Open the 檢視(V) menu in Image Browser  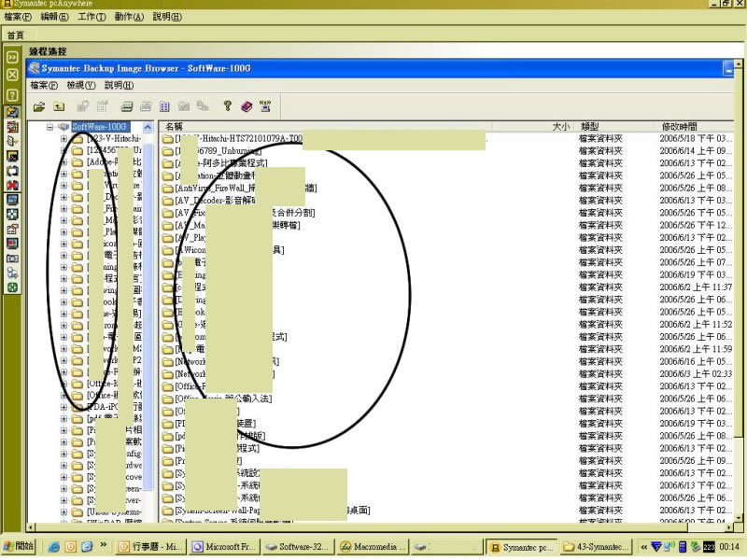[81, 85]
